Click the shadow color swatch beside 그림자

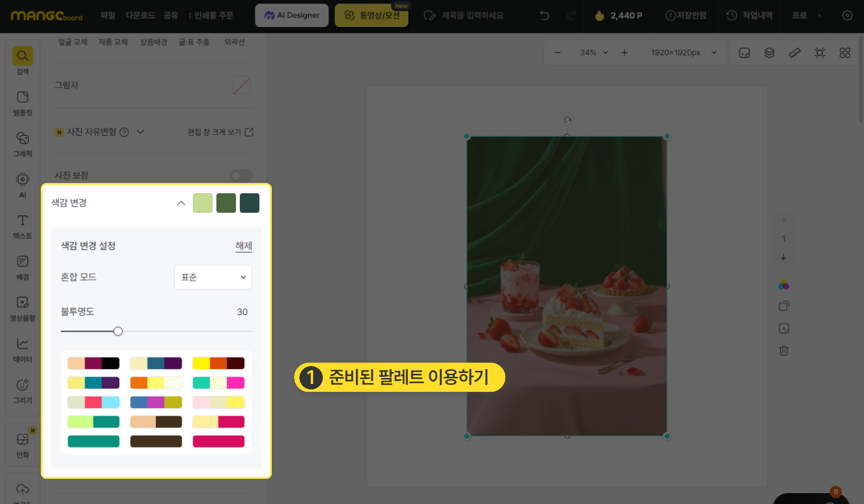click(x=242, y=86)
